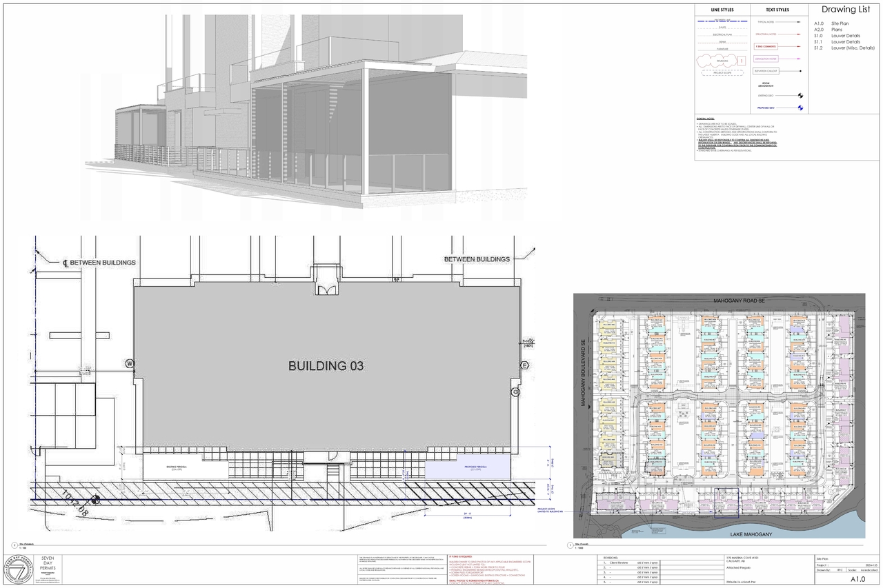
Task: Click the "29' - 0"" dimension below proposed pergola
Action: click(x=469, y=514)
